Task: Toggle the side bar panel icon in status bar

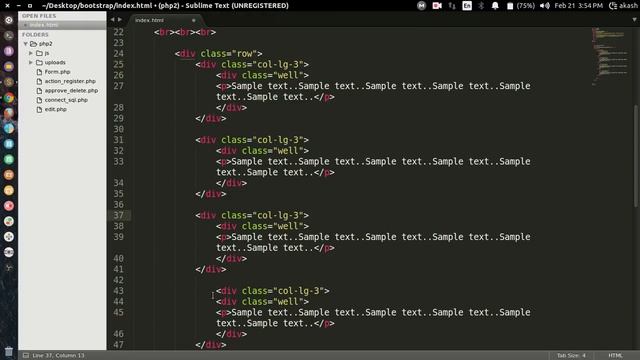Action: click(26, 356)
